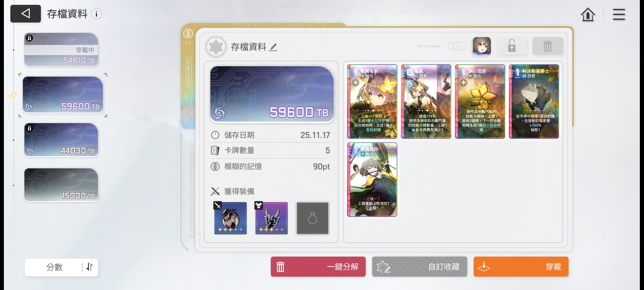Toggle the save data lock
The height and width of the screenshot is (290, 644).
[512, 46]
